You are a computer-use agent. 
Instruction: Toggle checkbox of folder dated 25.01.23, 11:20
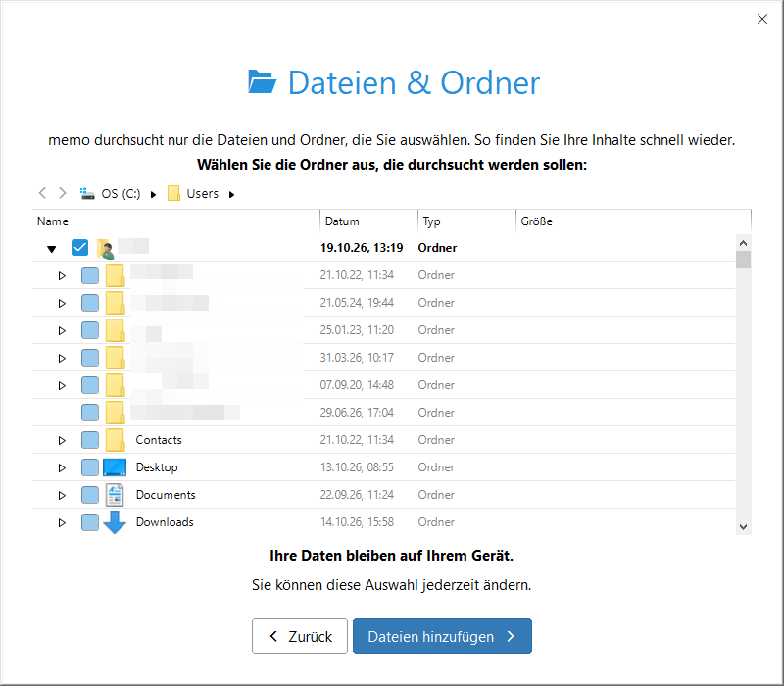(90, 330)
